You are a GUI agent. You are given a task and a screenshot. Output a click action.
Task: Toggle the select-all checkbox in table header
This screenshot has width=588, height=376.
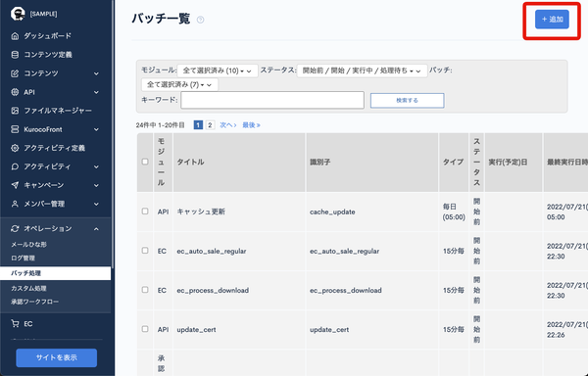145,162
